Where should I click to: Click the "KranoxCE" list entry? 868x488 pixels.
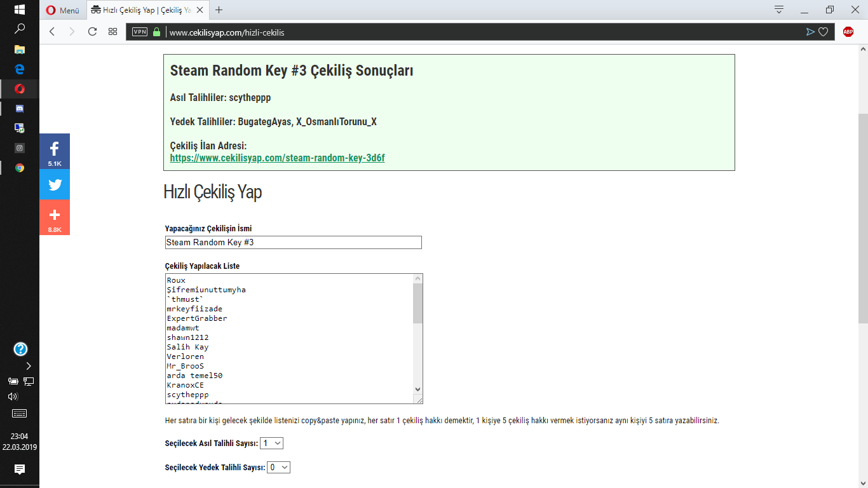tap(186, 385)
